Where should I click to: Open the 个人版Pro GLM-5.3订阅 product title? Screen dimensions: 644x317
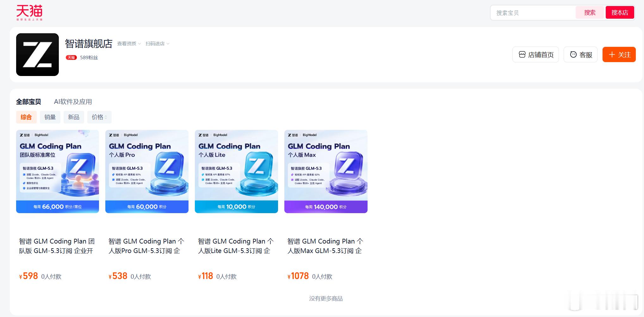click(x=146, y=246)
